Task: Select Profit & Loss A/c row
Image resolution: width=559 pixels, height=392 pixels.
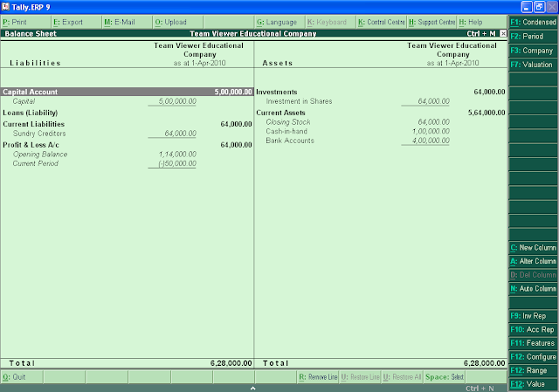Action: [x=31, y=145]
